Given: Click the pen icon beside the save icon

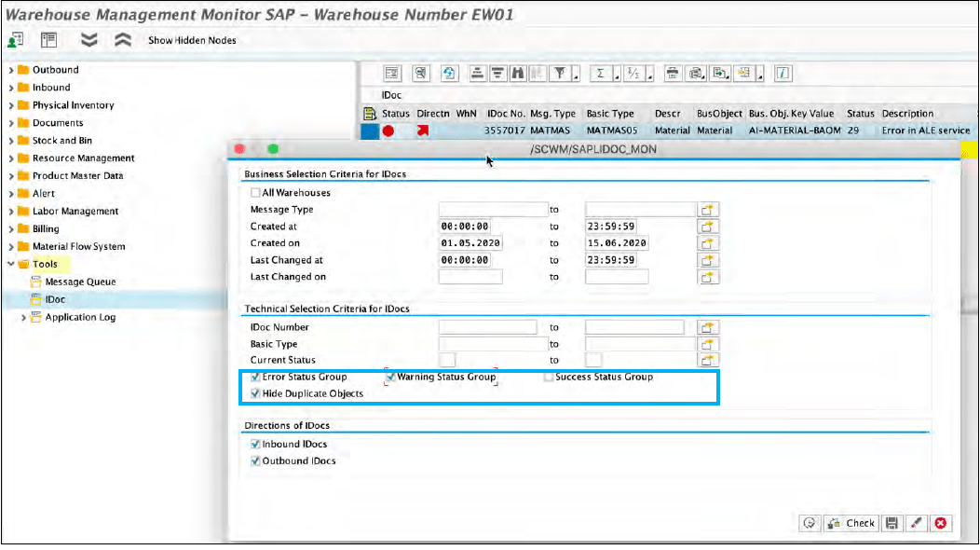Looking at the screenshot, I should [917, 523].
